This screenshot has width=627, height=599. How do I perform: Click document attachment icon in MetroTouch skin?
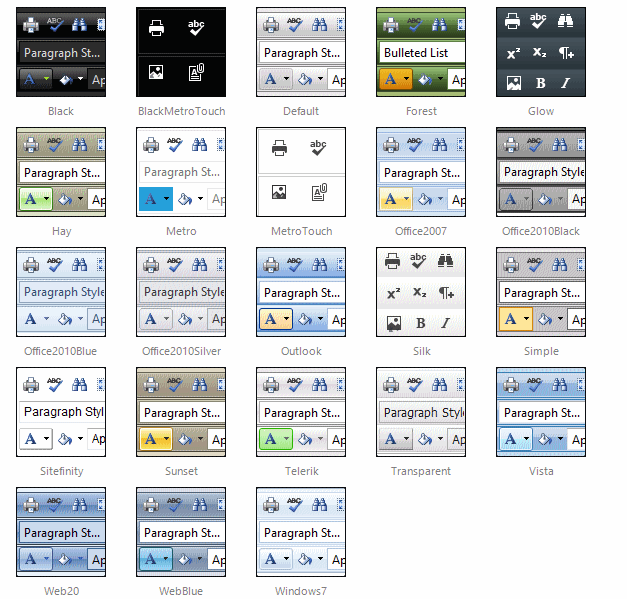point(319,192)
